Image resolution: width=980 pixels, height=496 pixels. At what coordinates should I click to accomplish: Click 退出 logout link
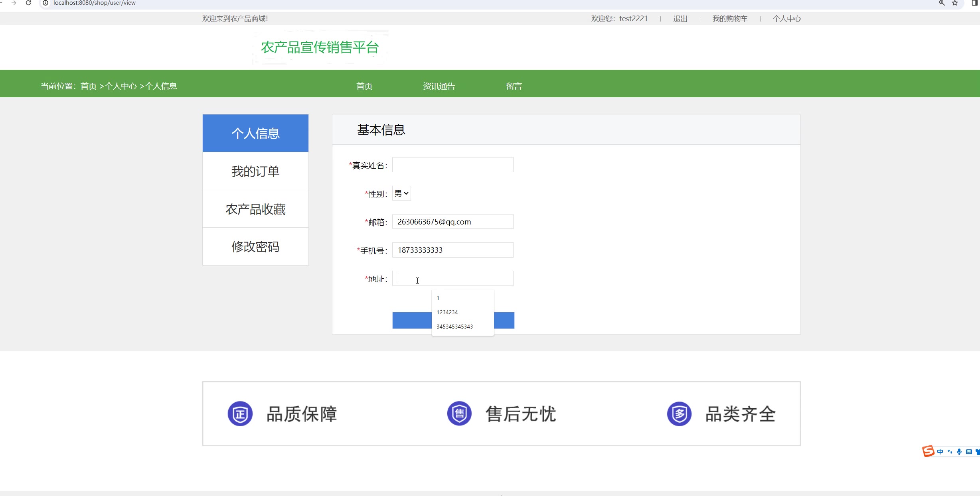[x=680, y=19]
